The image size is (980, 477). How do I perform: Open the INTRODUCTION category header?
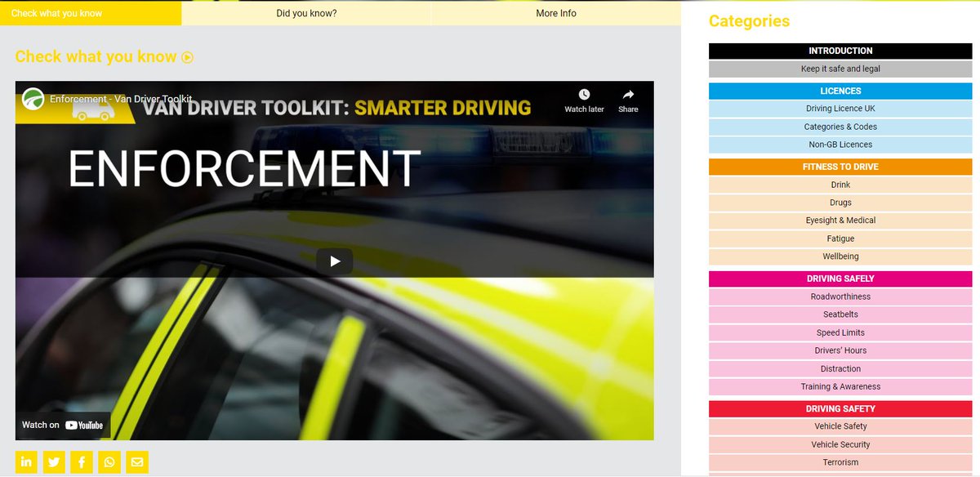[x=840, y=51]
